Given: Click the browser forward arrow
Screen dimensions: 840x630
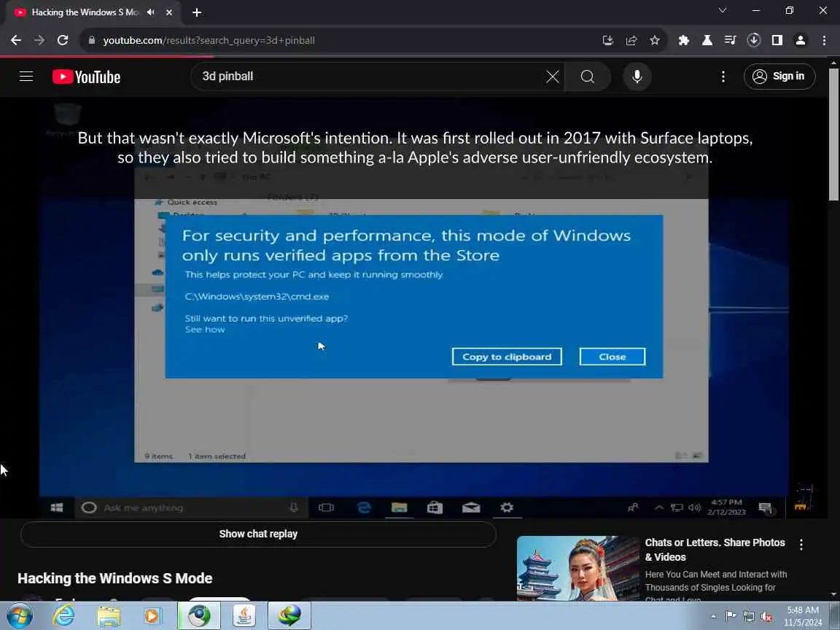Looking at the screenshot, I should coord(39,40).
